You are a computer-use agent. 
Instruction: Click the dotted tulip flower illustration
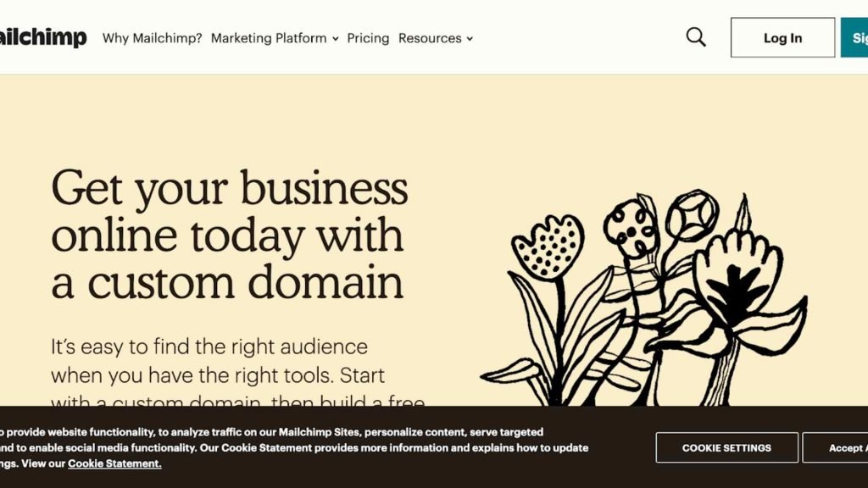click(x=548, y=247)
